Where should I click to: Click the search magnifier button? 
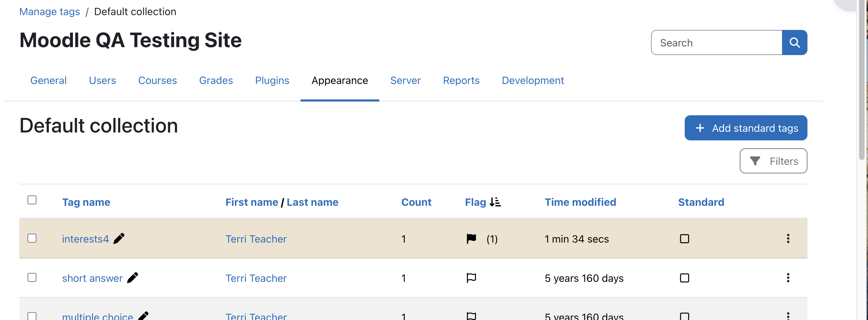[794, 43]
